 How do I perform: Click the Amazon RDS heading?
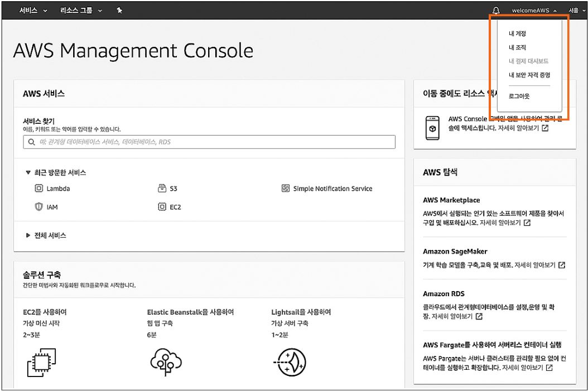[444, 294]
